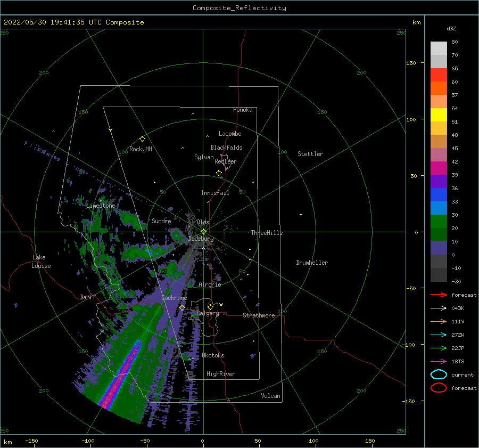
Task: Click the asterisk marker above Limestone
Action: [x=101, y=200]
